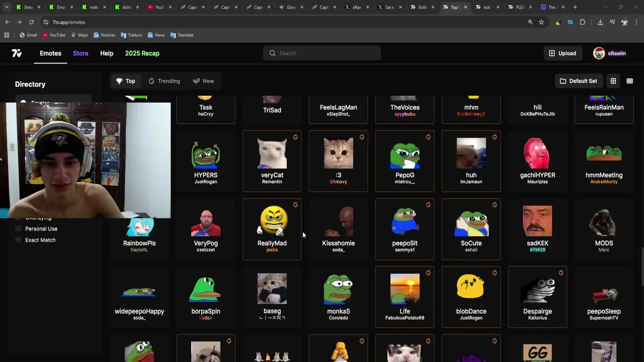Open the huh emote

471,161
